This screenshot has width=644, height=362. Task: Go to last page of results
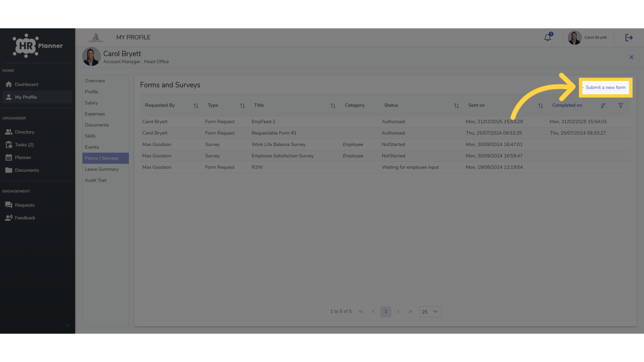[411, 311]
